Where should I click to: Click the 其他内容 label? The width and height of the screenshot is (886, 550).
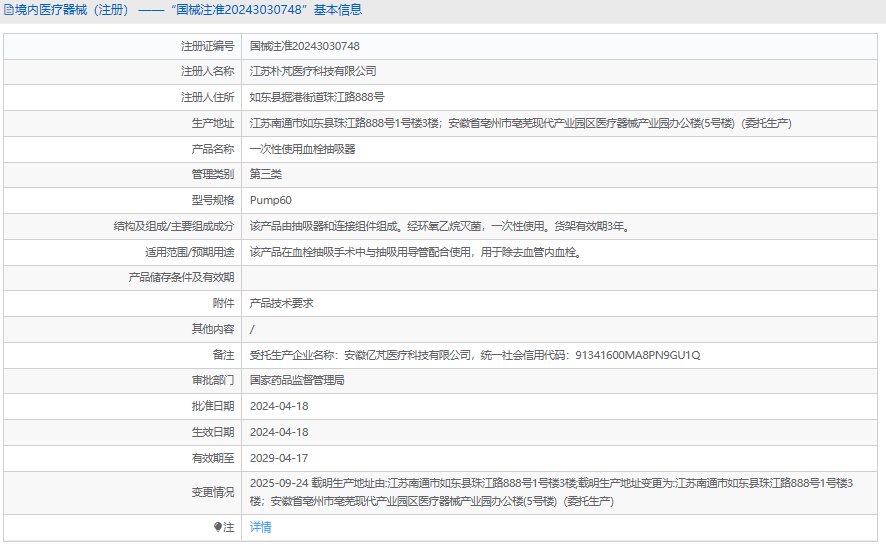coord(212,329)
